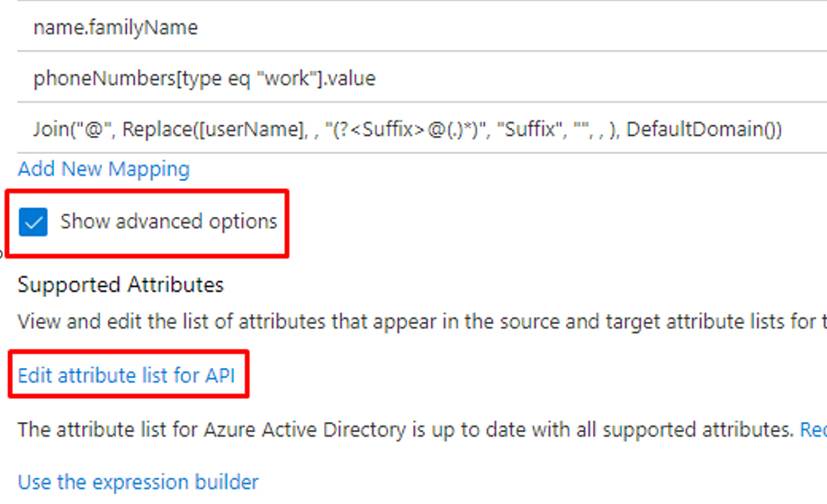Open the Add New Mapping link
827x504 pixels.
click(103, 169)
